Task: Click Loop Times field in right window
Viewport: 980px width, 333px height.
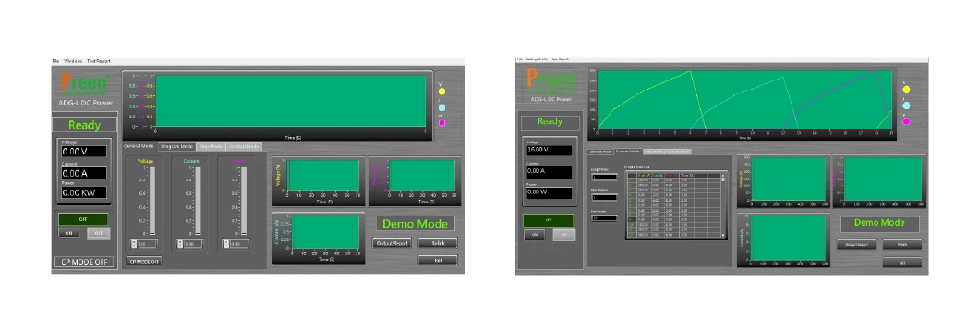Action: [x=604, y=178]
